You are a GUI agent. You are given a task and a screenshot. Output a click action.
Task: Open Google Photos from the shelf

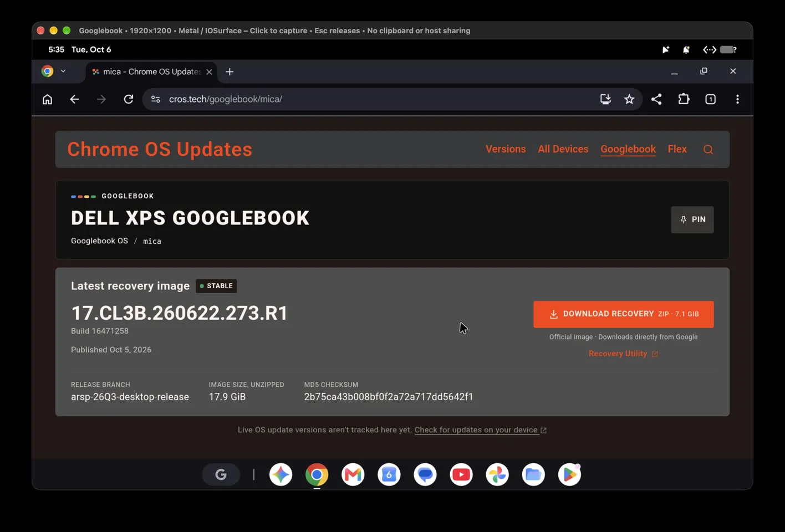tap(497, 474)
